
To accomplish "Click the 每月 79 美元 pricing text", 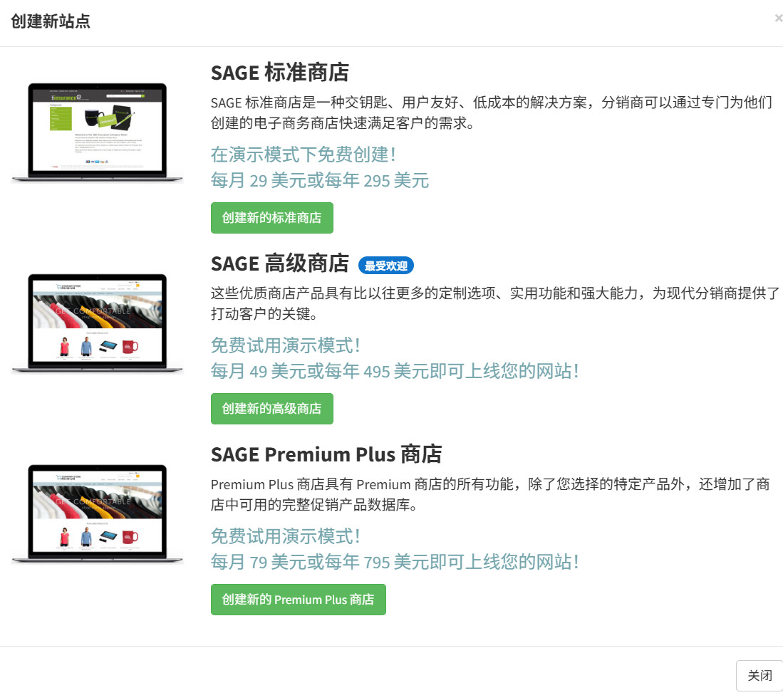I will [x=394, y=562].
